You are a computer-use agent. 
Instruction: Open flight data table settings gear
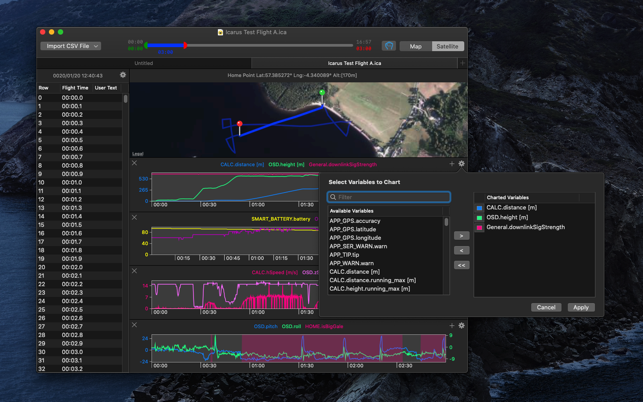[123, 75]
